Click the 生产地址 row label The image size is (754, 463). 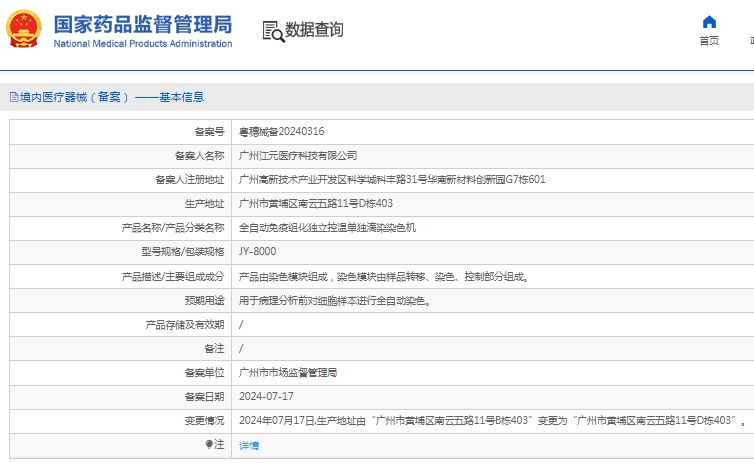pyautogui.click(x=204, y=203)
